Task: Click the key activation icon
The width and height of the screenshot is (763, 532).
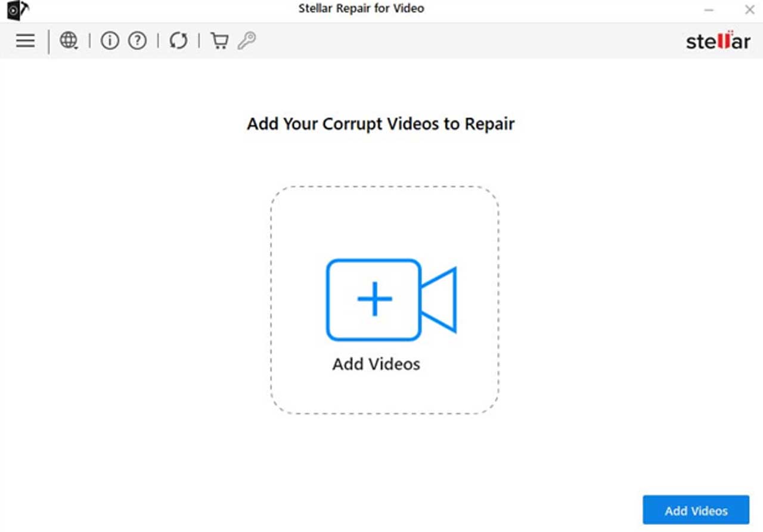Action: coord(246,41)
